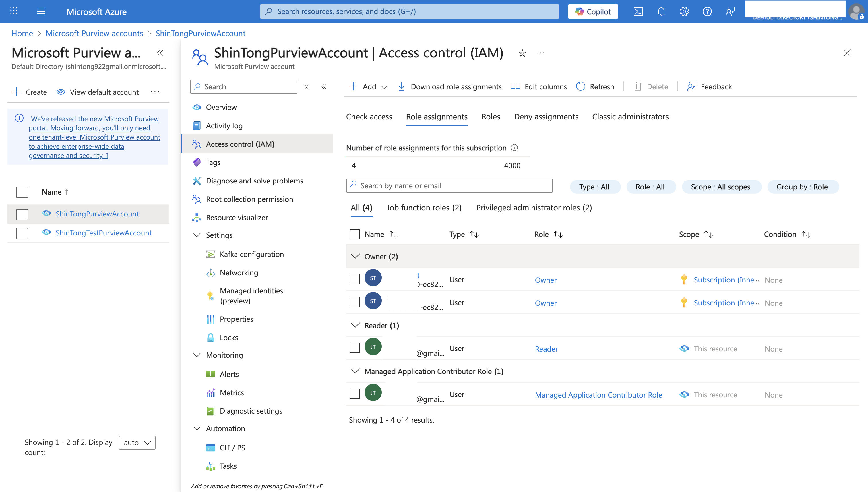868x492 pixels.
Task: Click the Refresh icon above role assignments
Action: (x=581, y=86)
